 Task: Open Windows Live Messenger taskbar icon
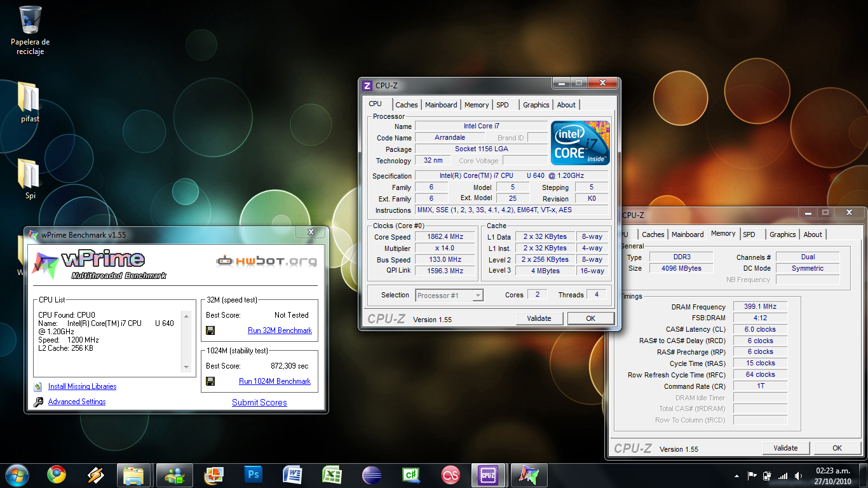pos(174,475)
